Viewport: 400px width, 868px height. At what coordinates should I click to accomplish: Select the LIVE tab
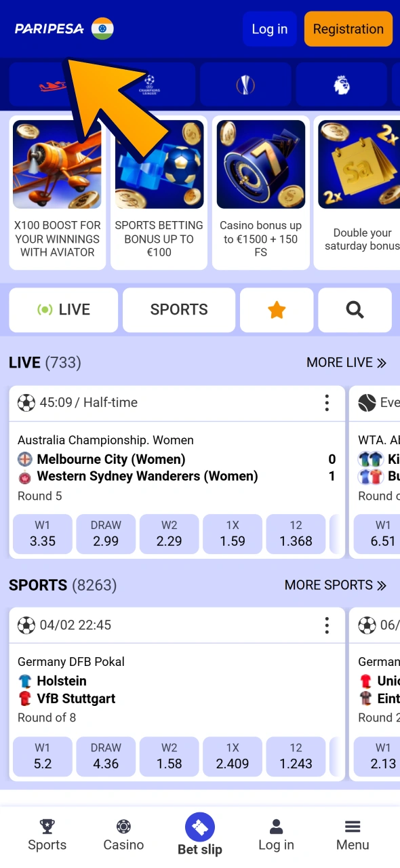pos(63,309)
